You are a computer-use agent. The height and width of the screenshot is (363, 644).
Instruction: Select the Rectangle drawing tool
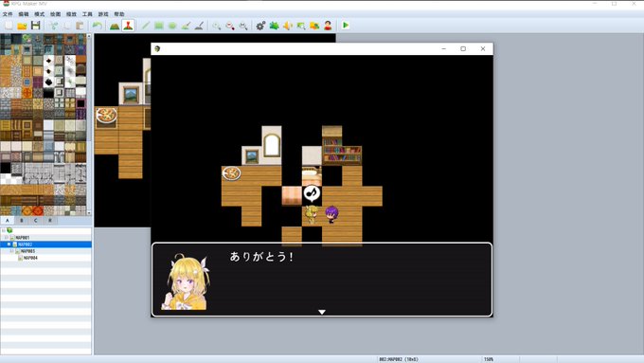(159, 26)
